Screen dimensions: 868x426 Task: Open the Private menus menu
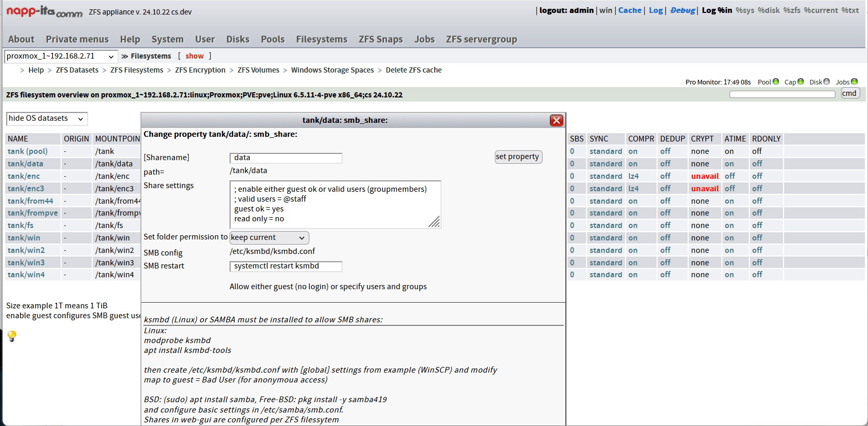77,39
